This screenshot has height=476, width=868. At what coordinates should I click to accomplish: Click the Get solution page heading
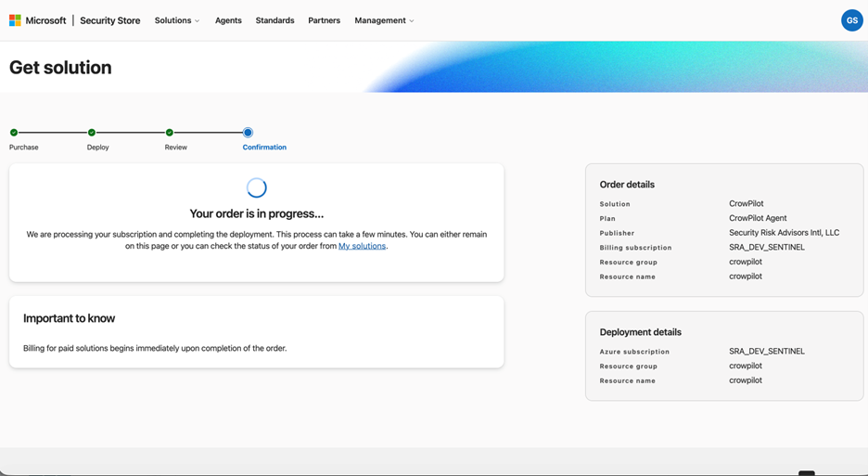(x=60, y=68)
